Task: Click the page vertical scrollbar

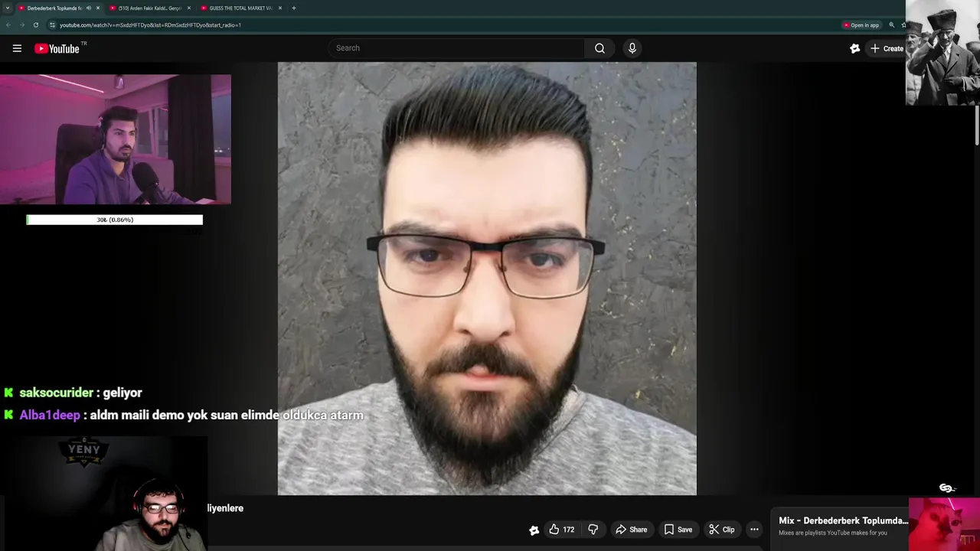Action: click(x=976, y=125)
